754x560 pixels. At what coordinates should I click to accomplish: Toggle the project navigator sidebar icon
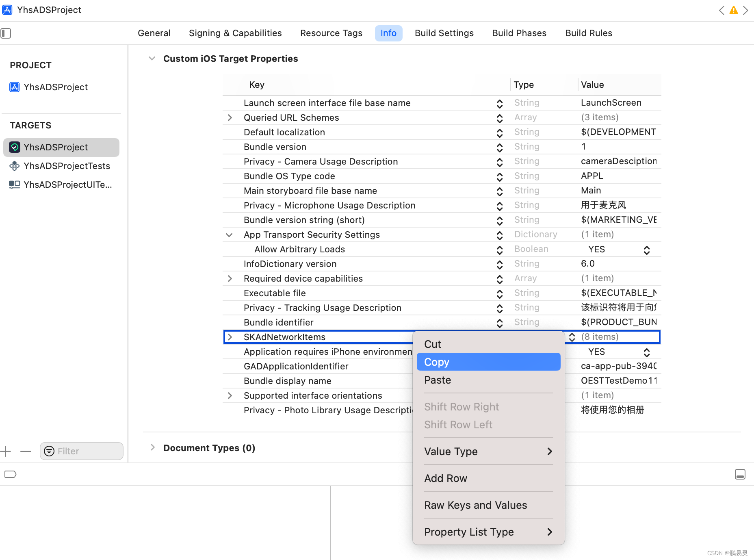point(6,33)
